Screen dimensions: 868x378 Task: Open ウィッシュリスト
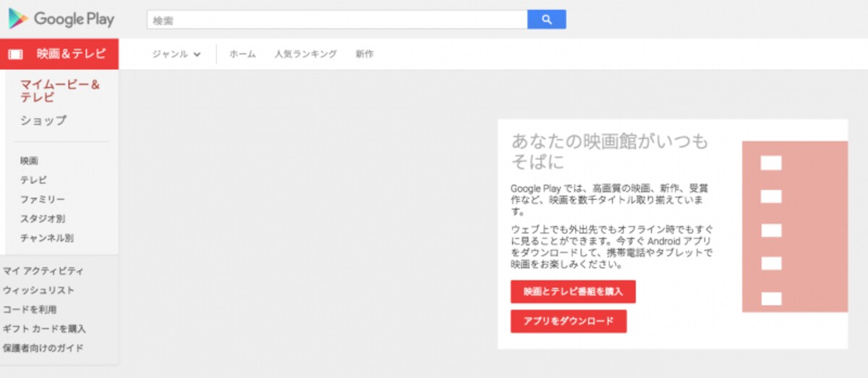click(38, 290)
